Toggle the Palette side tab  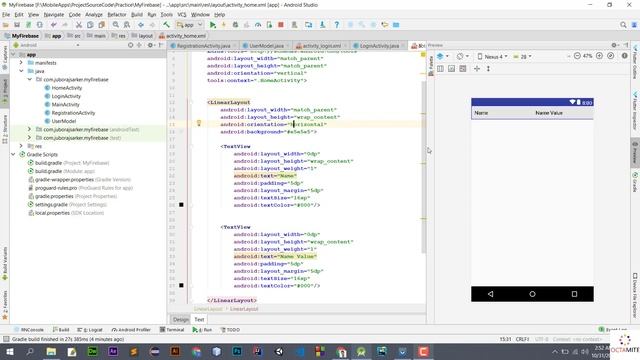[431, 66]
